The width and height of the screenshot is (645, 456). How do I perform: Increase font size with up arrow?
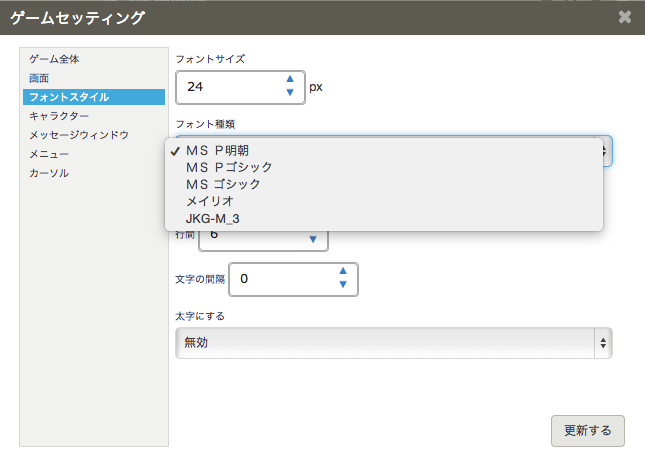[290, 79]
